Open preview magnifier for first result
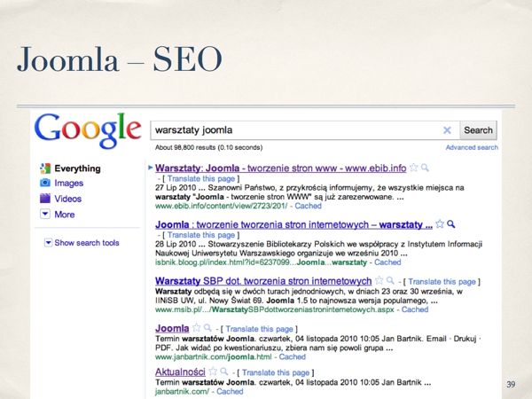The width and height of the screenshot is (532, 399). [x=426, y=167]
